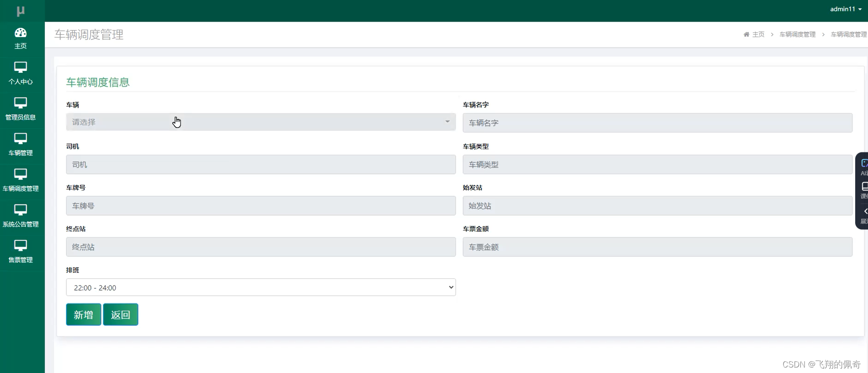Open the 车辆 请选择 dropdown
868x373 pixels.
click(261, 122)
